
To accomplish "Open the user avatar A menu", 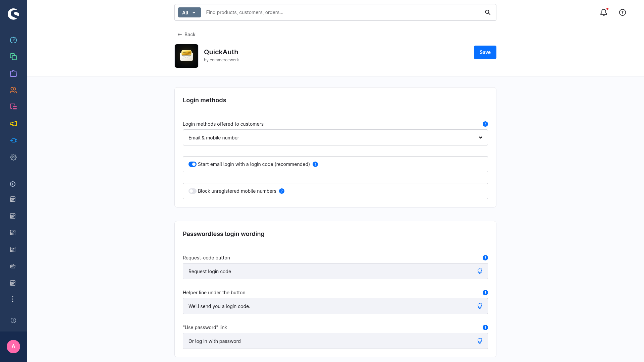I will 13,347.
